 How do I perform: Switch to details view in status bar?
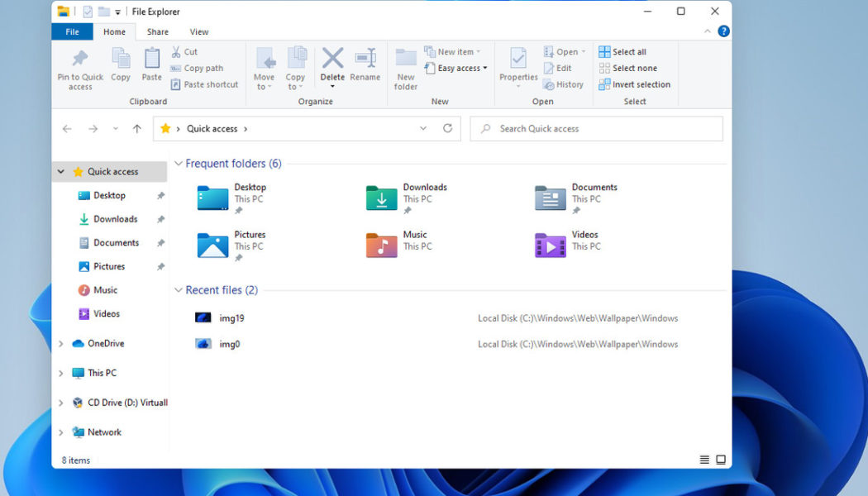[x=704, y=460]
